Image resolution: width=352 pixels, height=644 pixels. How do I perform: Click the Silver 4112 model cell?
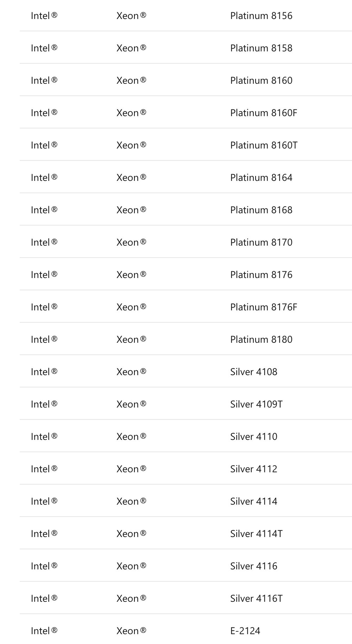tap(254, 469)
